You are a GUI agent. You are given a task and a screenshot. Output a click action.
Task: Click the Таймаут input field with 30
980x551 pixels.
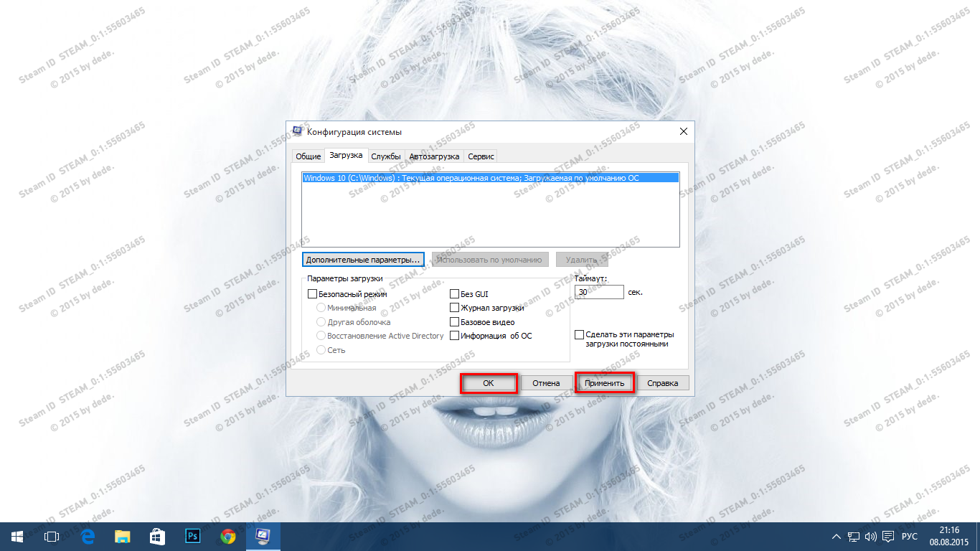[599, 293]
